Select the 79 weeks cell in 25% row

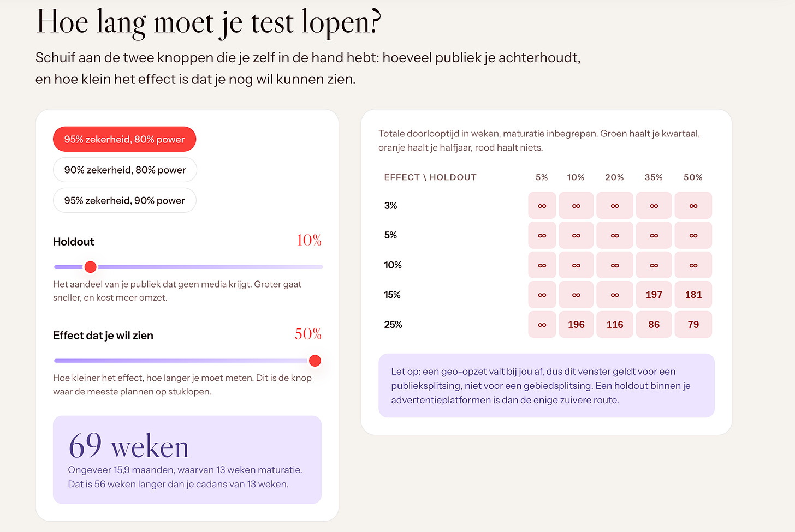point(693,325)
